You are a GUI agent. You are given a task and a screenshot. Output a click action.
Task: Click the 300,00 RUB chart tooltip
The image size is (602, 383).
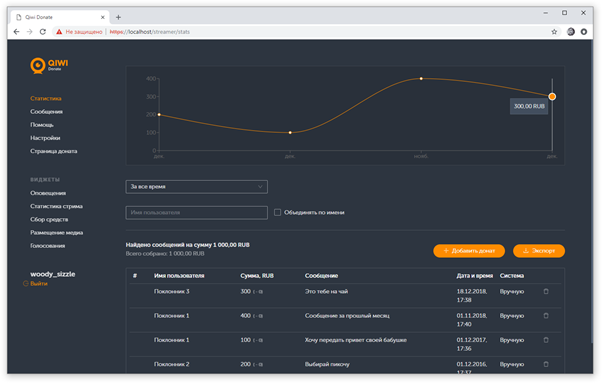(529, 106)
